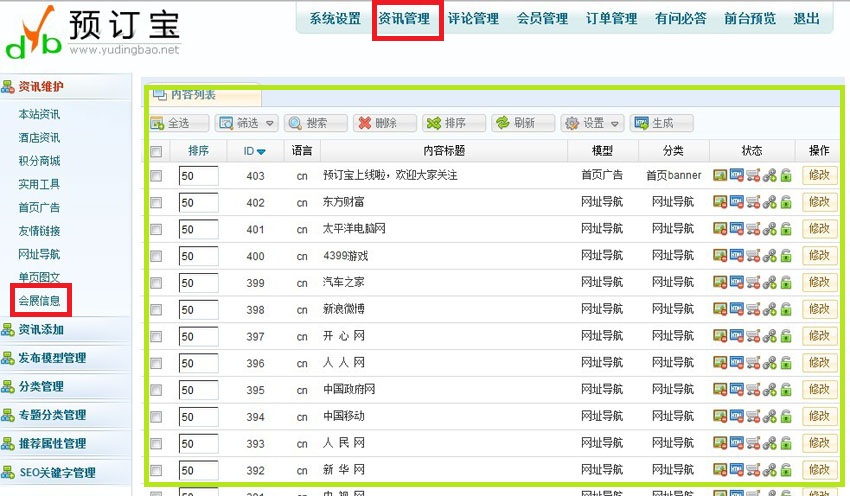Viewport: 850px width, 496px height.
Task: Click the picture status icon in the 4399游戏 row
Action: point(720,256)
